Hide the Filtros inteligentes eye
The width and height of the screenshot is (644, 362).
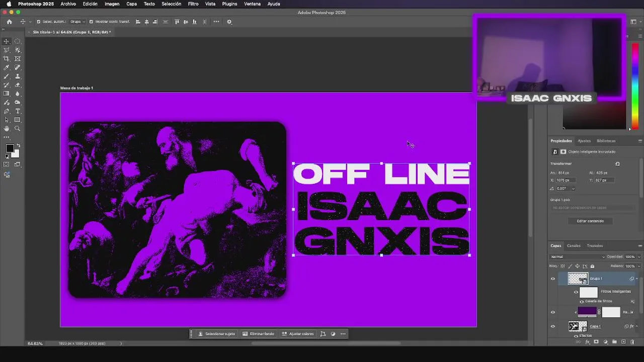point(576,292)
